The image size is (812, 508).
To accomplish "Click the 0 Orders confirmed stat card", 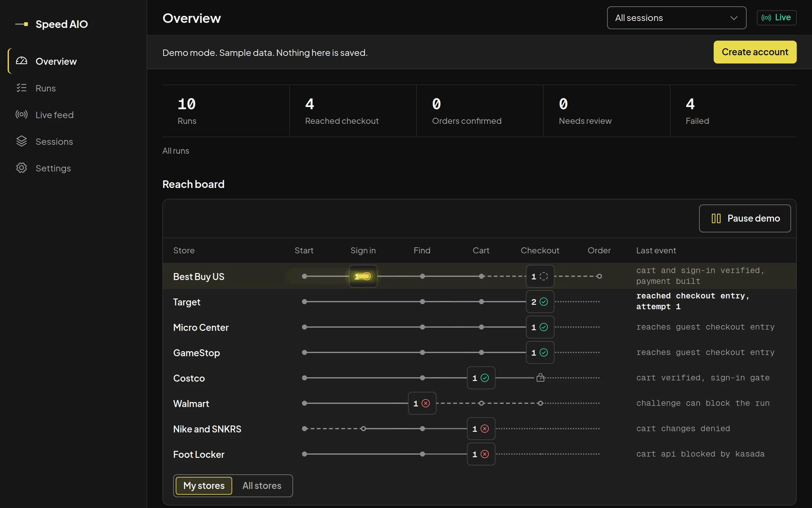I will 480,111.
